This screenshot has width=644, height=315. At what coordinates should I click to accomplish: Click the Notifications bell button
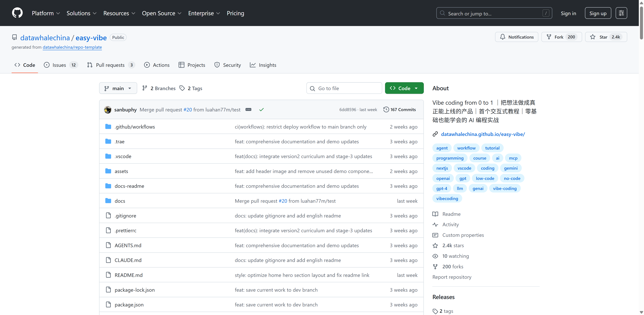click(x=517, y=37)
